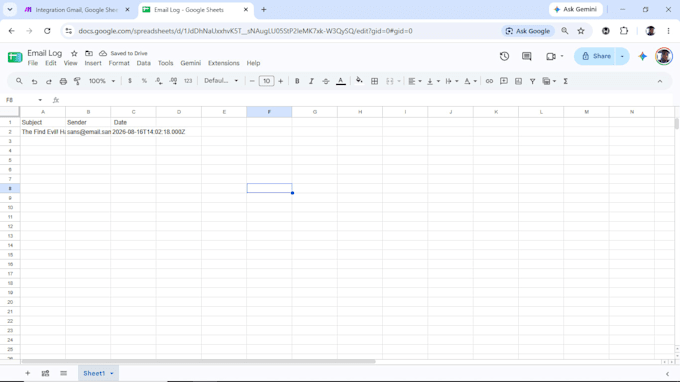This screenshot has height=382, width=680.
Task: Open the Edit menu
Action: click(x=51, y=63)
